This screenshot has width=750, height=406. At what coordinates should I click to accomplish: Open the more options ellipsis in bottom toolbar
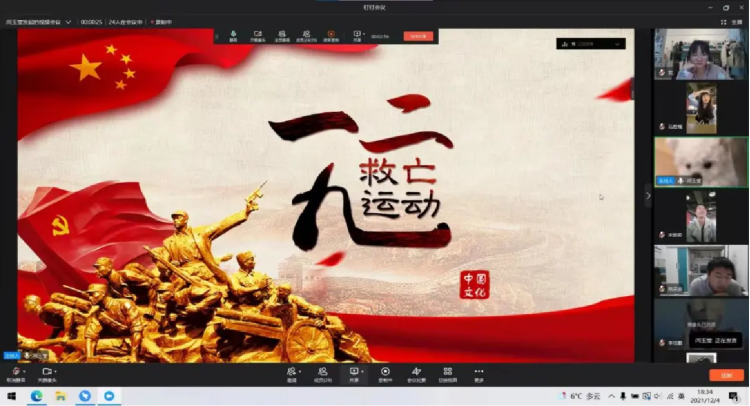pyautogui.click(x=479, y=371)
